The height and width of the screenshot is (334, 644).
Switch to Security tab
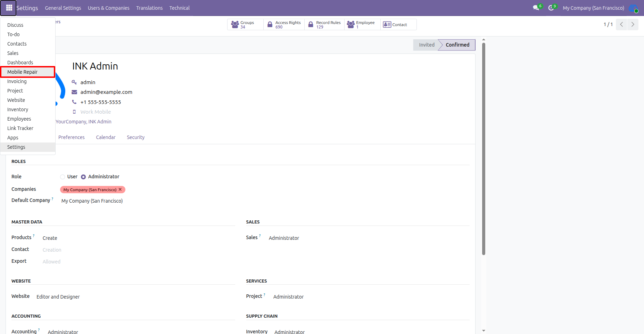click(135, 137)
